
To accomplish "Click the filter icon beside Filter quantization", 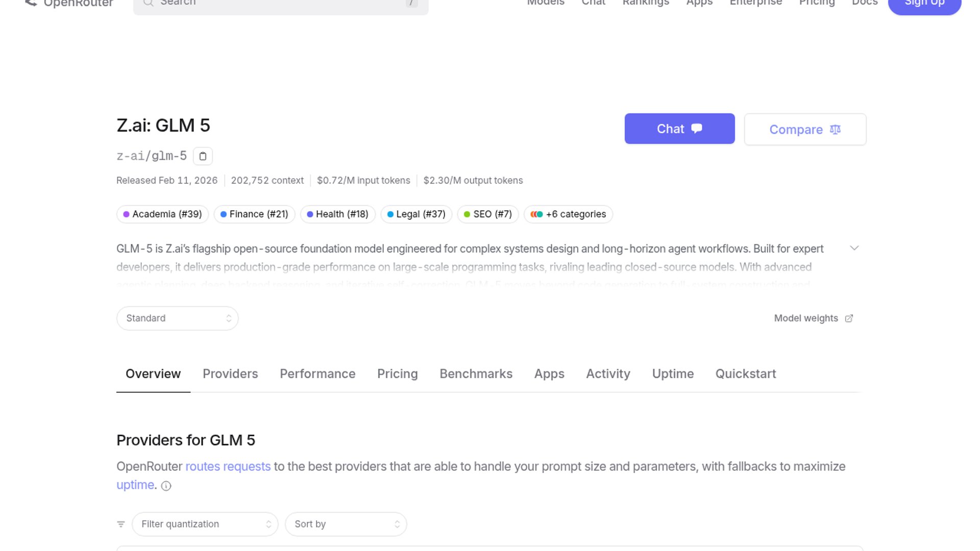I will point(121,524).
